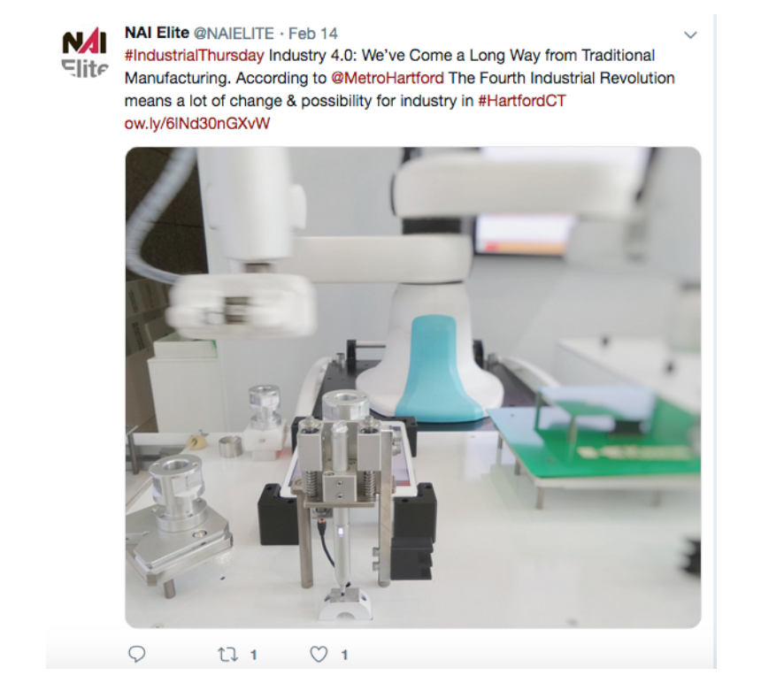The height and width of the screenshot is (683, 784).
Task: Open the tweet via Feb 14 timestamp
Action: (313, 34)
